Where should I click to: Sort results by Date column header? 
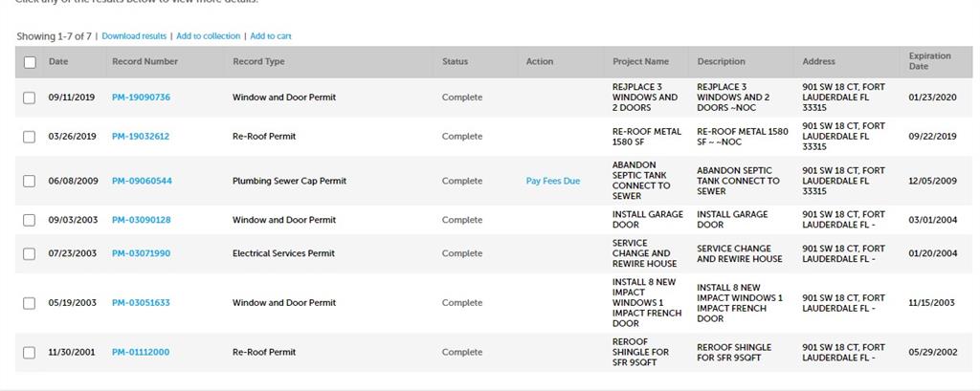pyautogui.click(x=58, y=62)
